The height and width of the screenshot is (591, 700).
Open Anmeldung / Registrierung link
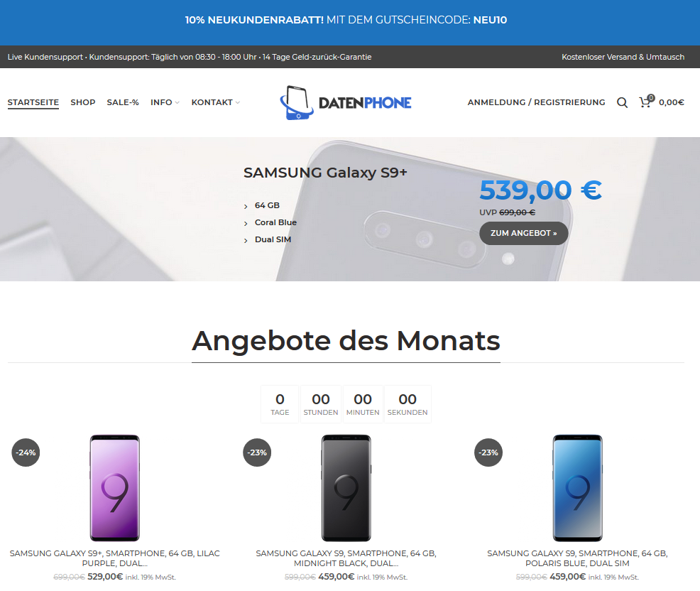click(536, 102)
